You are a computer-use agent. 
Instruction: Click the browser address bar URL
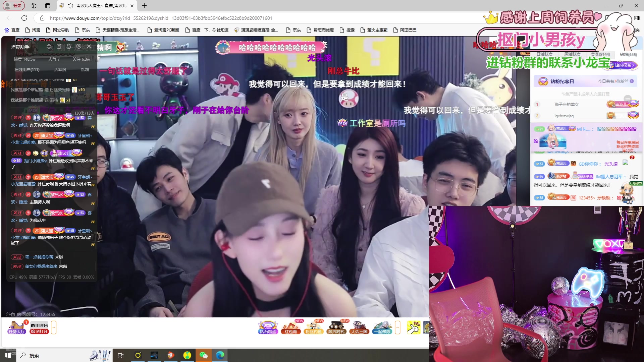[x=161, y=18]
